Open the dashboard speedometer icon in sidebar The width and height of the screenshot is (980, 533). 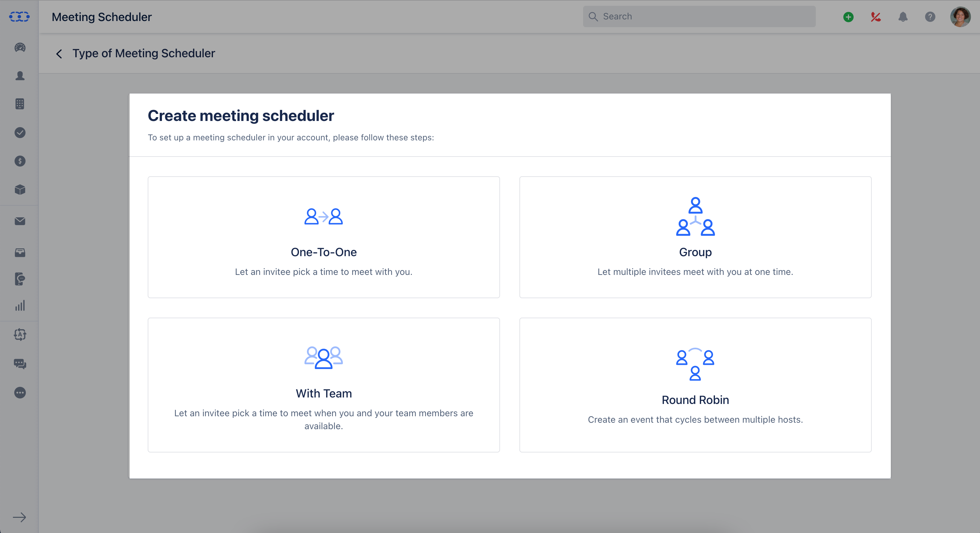click(20, 48)
